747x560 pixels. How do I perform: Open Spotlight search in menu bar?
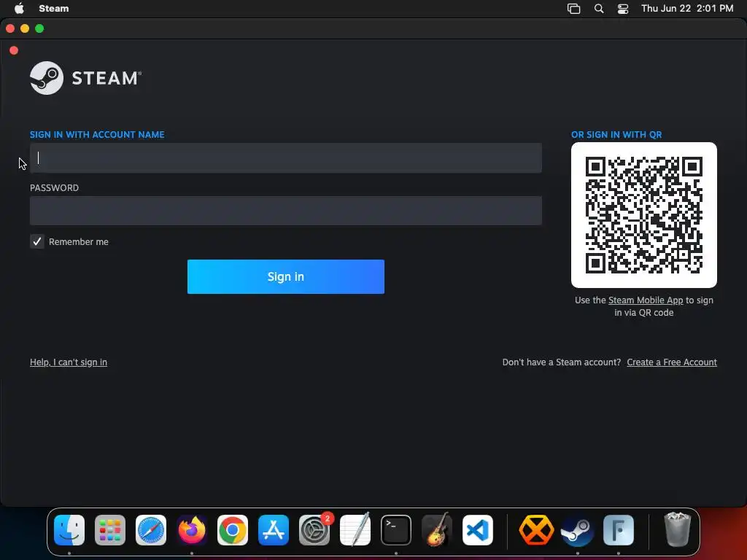(599, 9)
